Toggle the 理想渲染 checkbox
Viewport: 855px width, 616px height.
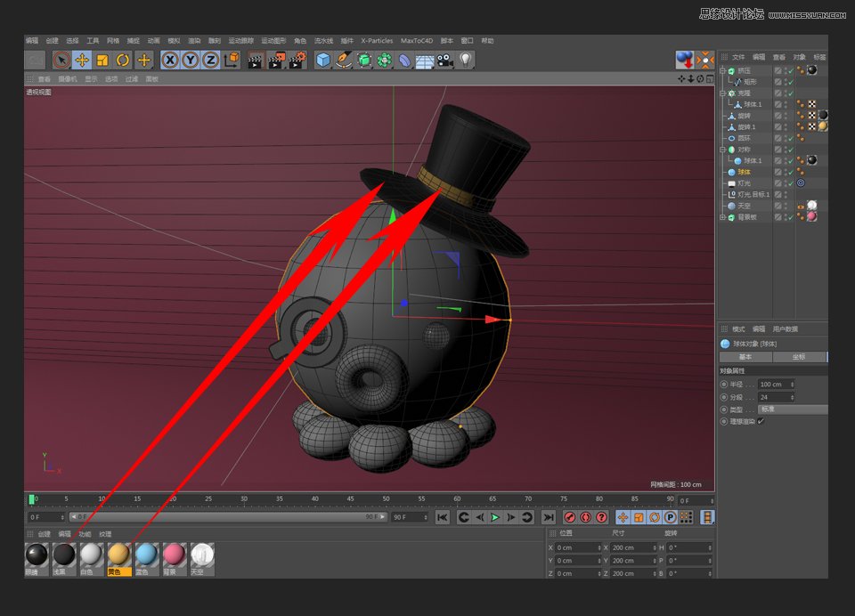tap(761, 422)
